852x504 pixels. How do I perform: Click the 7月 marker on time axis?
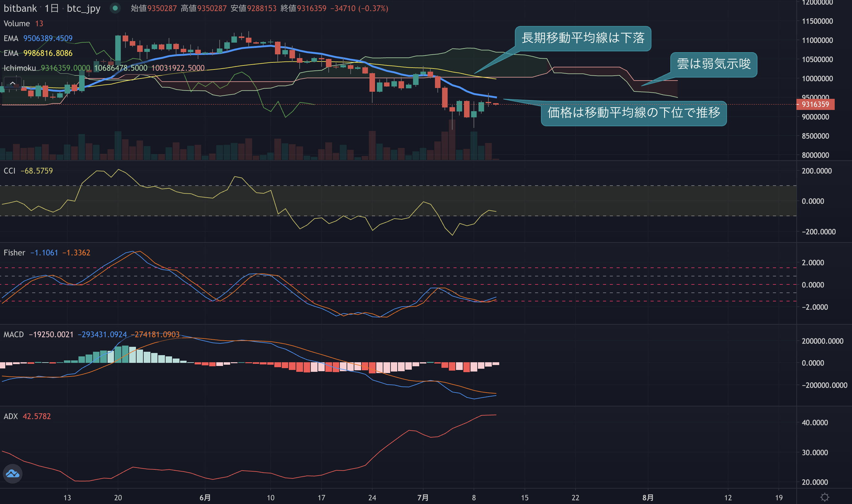(x=423, y=498)
